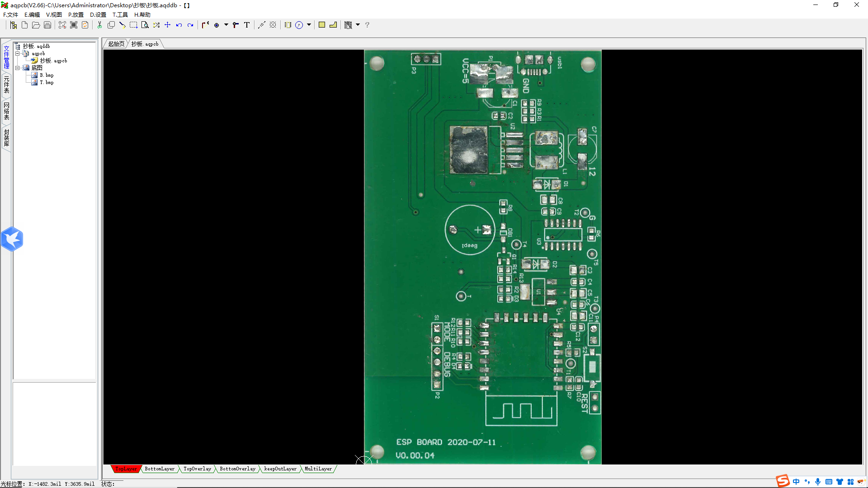The image size is (868, 488).
Task: Select the via/pad placement tool
Action: point(217,25)
